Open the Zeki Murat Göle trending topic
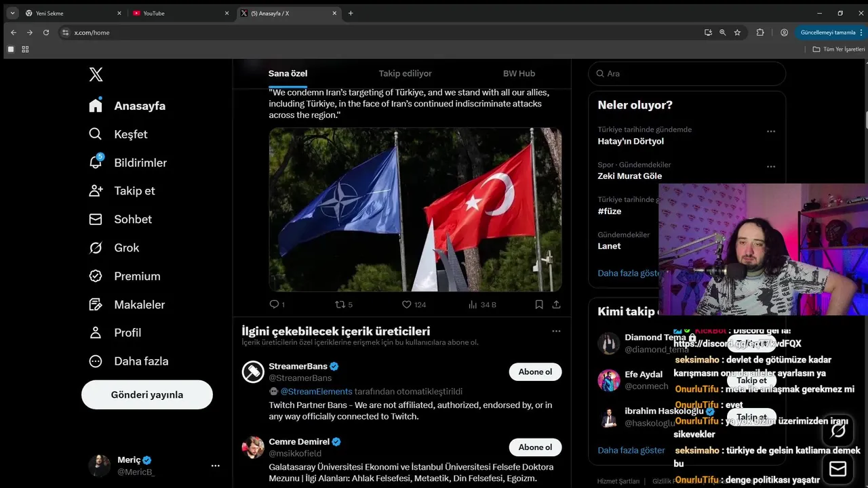The height and width of the screenshot is (488, 868). (629, 176)
